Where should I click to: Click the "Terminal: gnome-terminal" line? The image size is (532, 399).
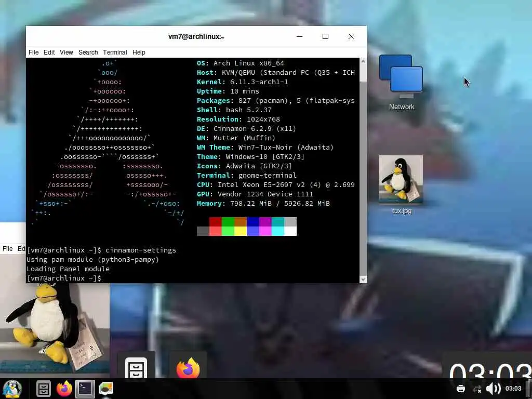coord(247,176)
